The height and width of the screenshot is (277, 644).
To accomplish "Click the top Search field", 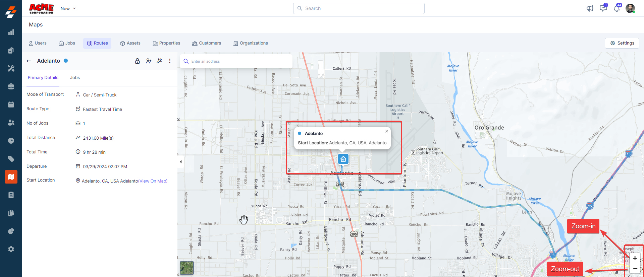I will point(359,8).
